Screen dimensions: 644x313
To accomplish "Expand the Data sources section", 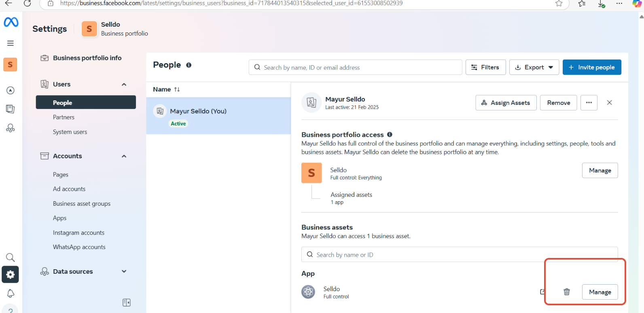I will pyautogui.click(x=124, y=272).
